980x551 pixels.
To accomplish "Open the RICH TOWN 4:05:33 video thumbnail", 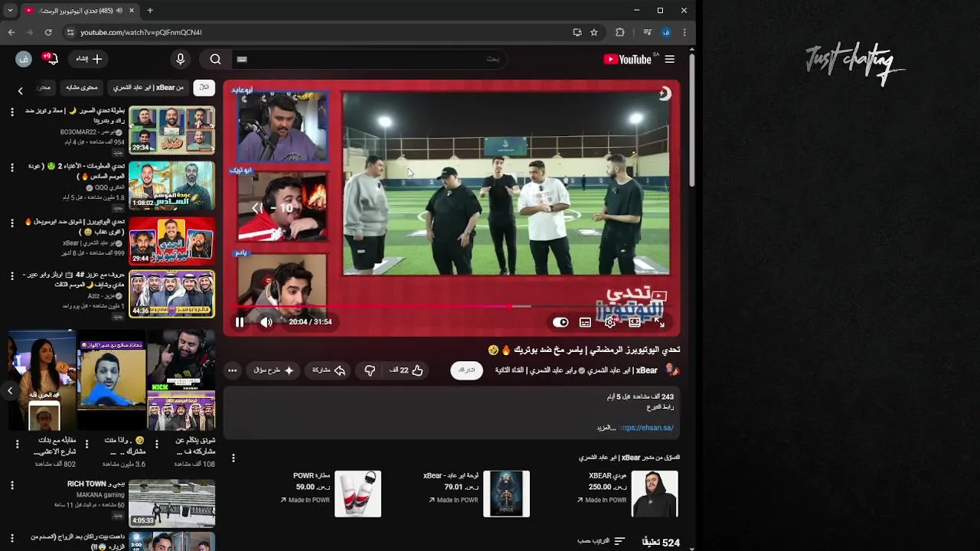I will tap(171, 503).
